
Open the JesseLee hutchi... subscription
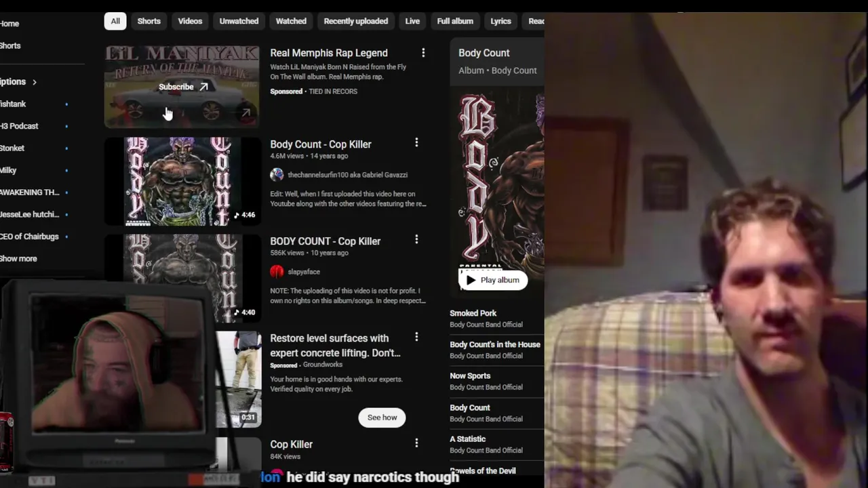pos(30,214)
